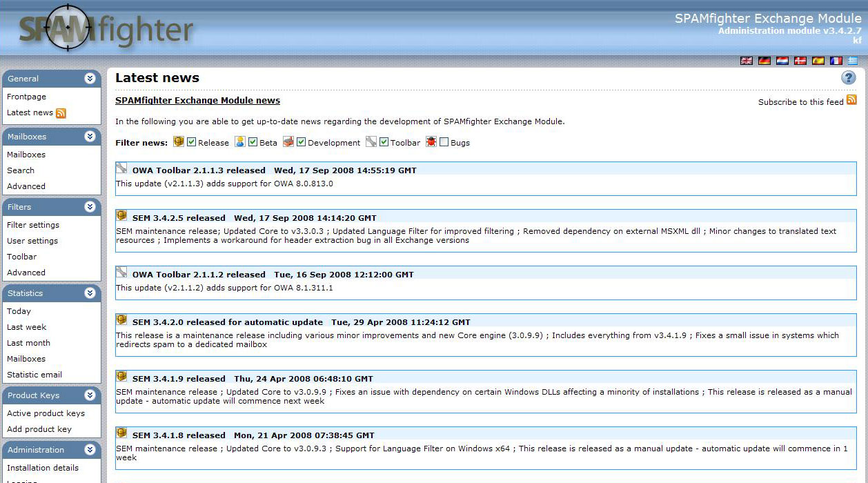
Task: Click RSS icon beside Subscribe to this feed
Action: pyautogui.click(x=851, y=100)
